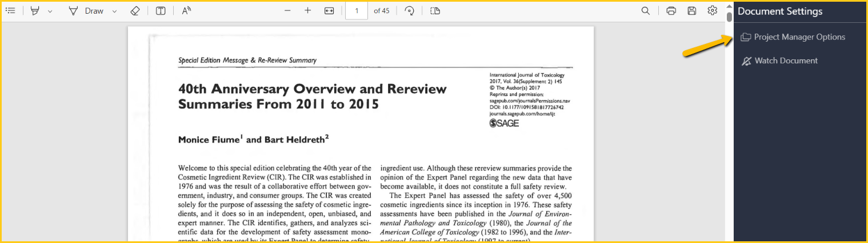Activate the Draw pen tool

[x=86, y=11]
